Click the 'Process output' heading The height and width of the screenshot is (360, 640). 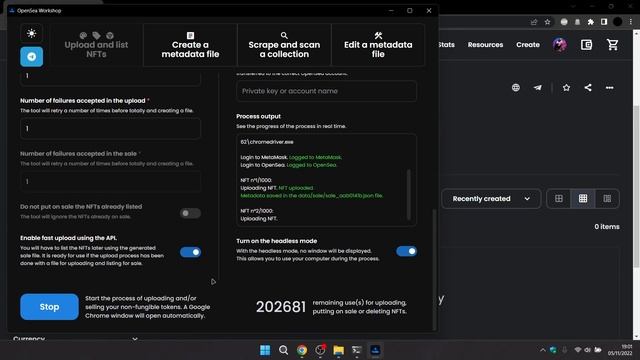click(x=258, y=116)
